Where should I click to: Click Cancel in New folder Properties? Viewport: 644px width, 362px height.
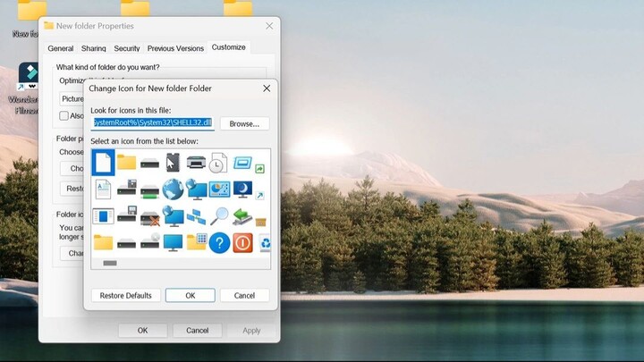[x=198, y=331]
